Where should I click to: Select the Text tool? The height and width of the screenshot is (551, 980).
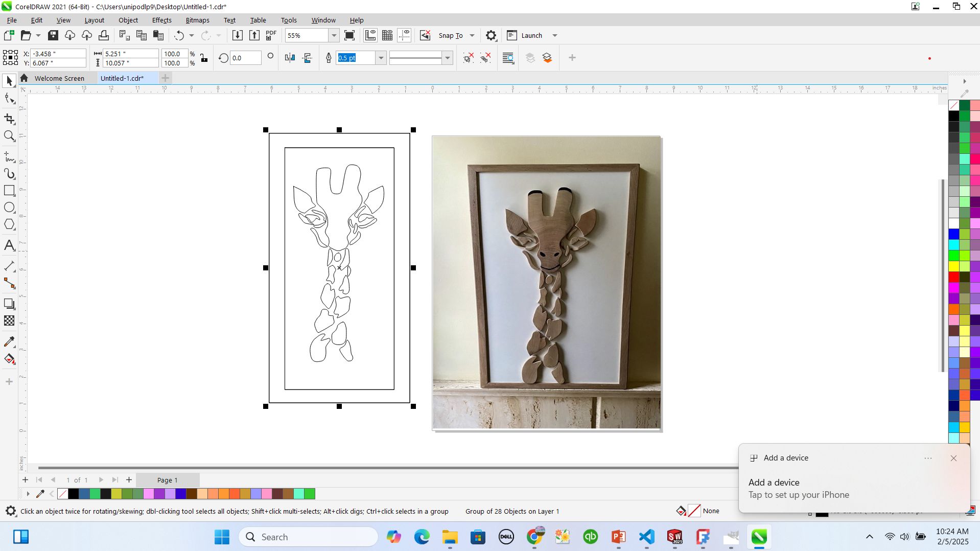9,245
